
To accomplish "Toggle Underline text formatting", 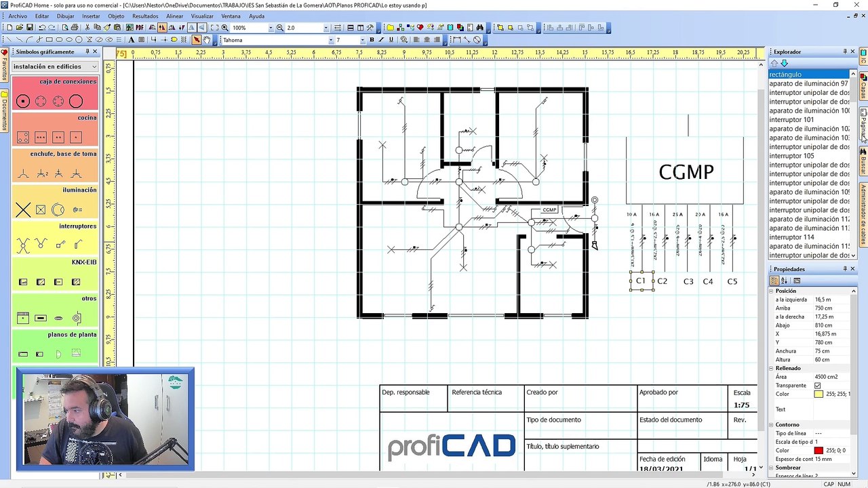I will (x=391, y=39).
